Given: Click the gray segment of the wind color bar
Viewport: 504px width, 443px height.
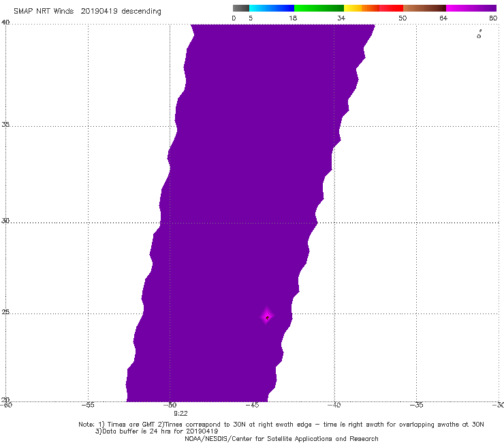Looking at the screenshot, I should click(x=241, y=8).
